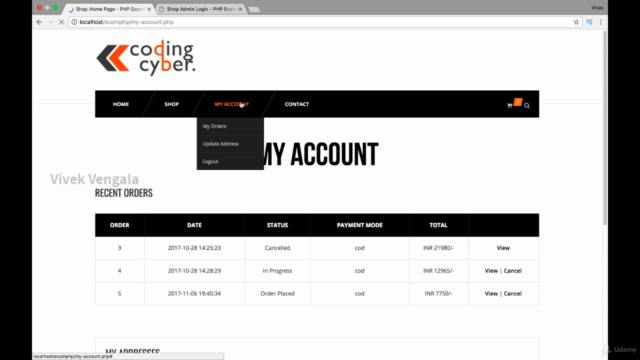This screenshot has height=360, width=640.
Task: Click the browser back arrow
Action: click(x=39, y=22)
